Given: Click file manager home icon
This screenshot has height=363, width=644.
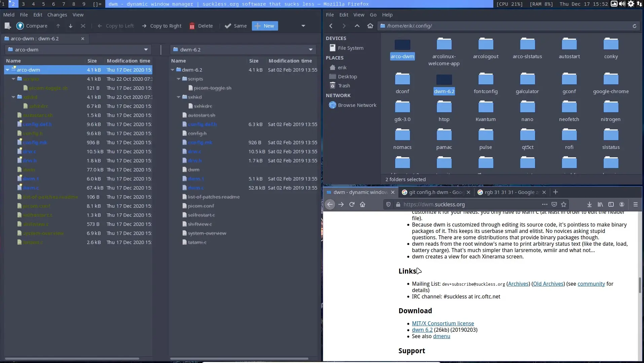Looking at the screenshot, I should tap(370, 26).
